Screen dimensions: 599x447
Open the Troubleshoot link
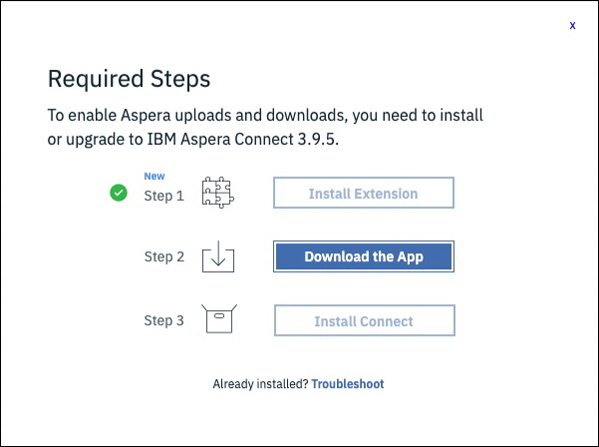click(348, 384)
